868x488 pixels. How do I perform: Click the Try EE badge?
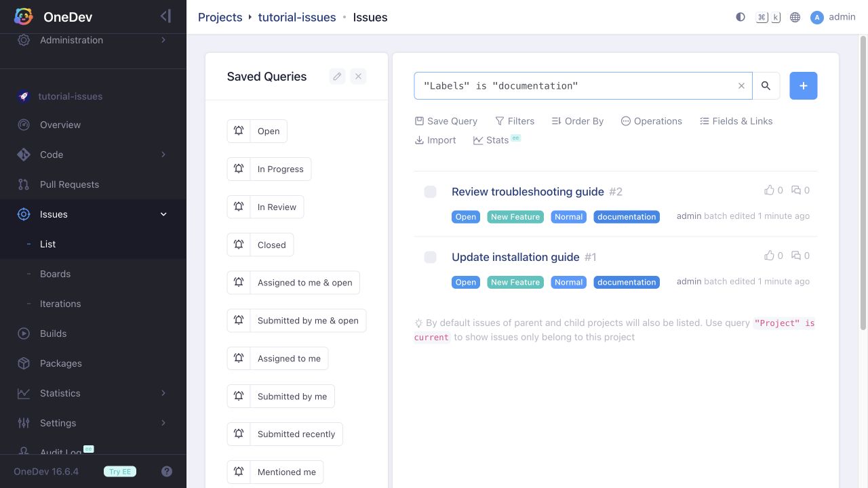tap(120, 472)
